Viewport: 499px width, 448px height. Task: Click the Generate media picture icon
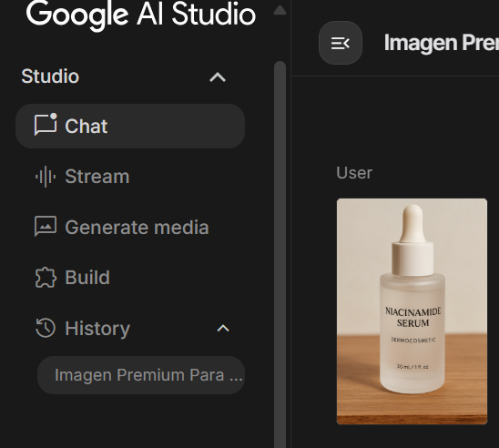[46, 227]
